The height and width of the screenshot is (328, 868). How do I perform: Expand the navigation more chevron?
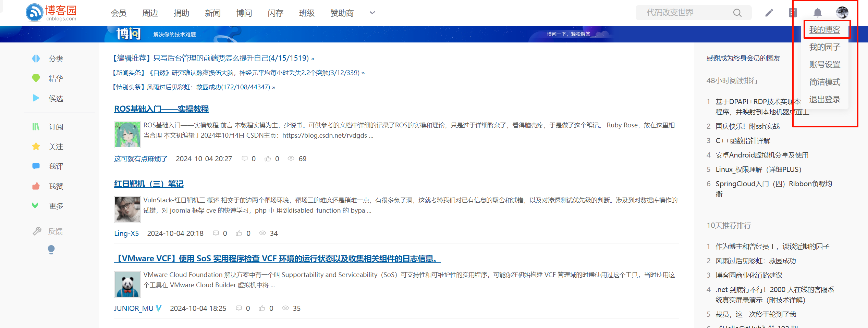372,13
